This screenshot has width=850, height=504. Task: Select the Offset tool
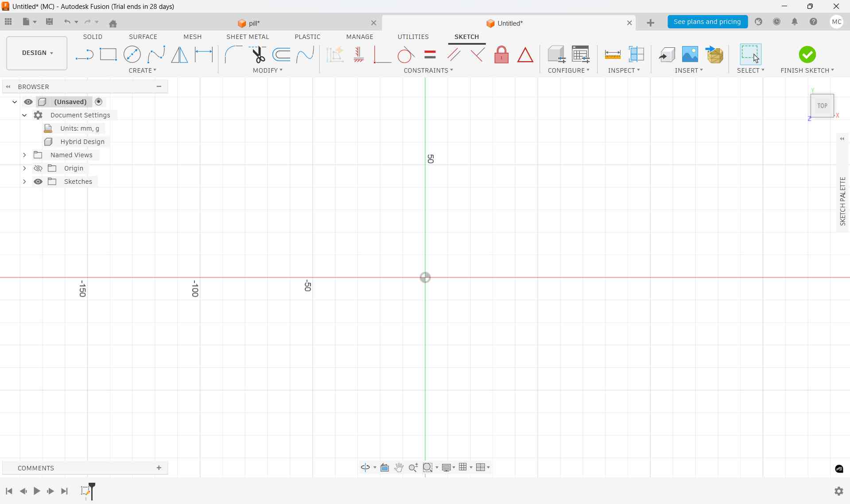tap(281, 54)
